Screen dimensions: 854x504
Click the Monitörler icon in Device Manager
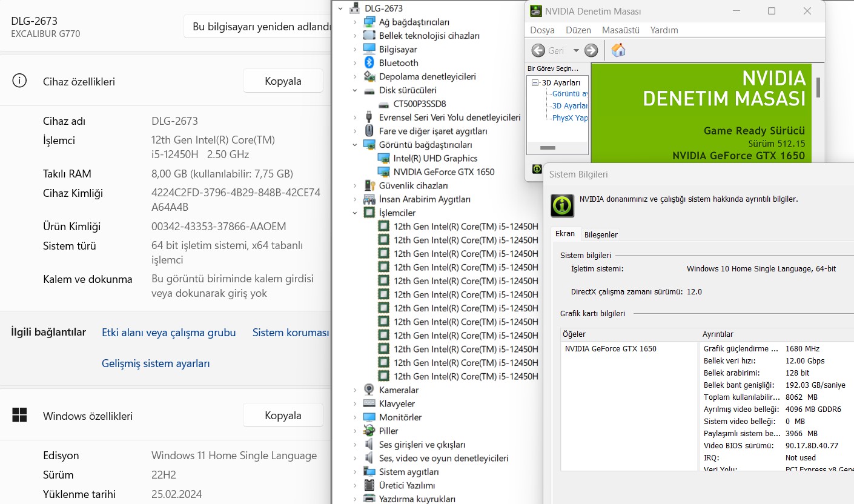point(369,417)
